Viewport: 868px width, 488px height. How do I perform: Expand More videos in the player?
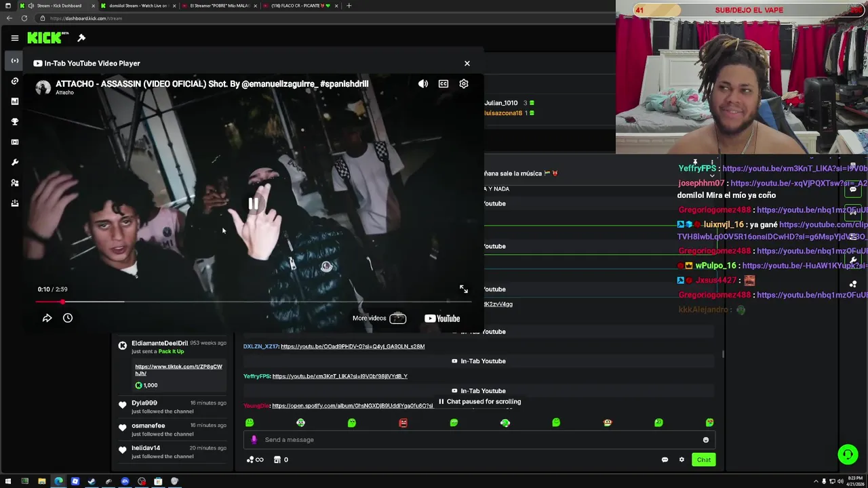pos(379,319)
